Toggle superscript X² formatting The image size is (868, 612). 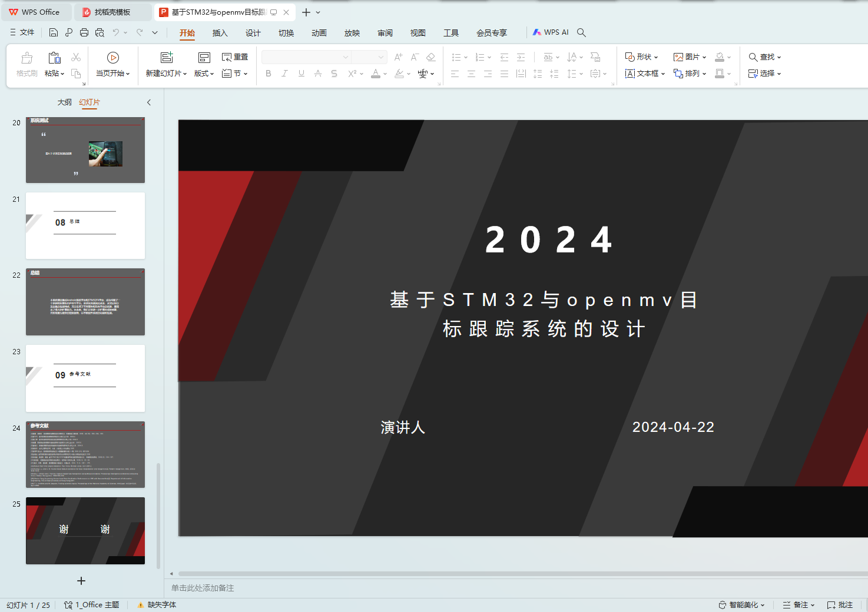pos(352,74)
